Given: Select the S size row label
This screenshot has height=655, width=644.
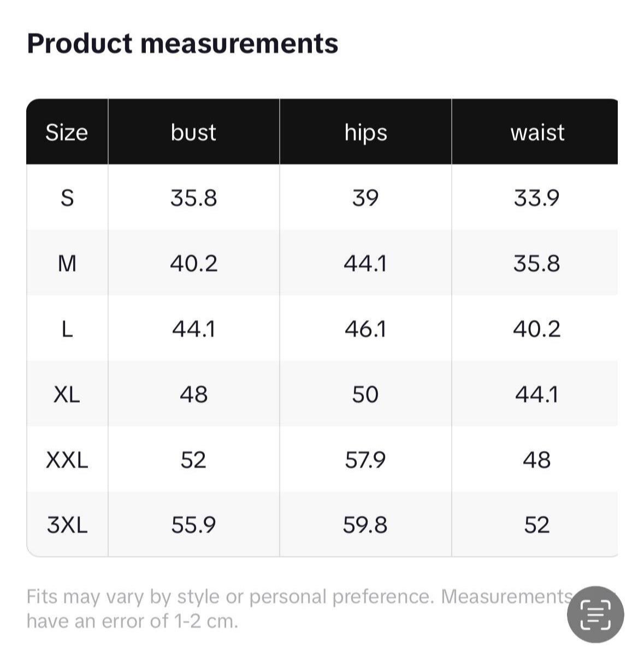Looking at the screenshot, I should pos(67,198).
